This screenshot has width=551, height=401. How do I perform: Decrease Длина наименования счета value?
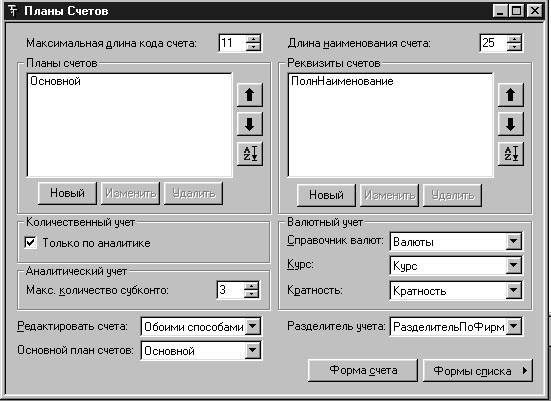(514, 46)
